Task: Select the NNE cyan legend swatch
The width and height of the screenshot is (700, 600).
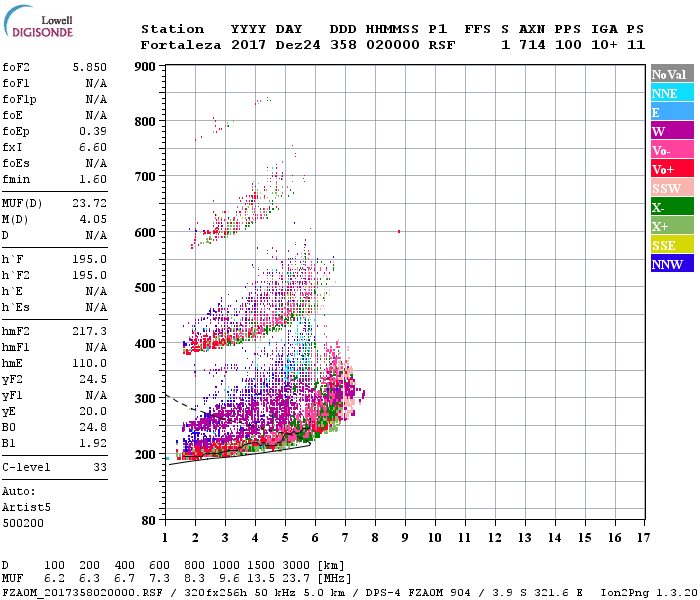Action: (x=672, y=93)
